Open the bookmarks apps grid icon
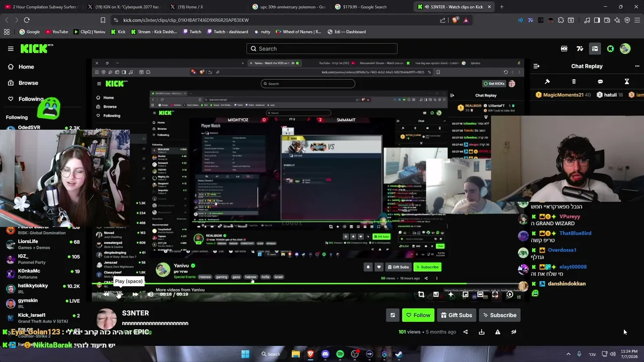 7,32
